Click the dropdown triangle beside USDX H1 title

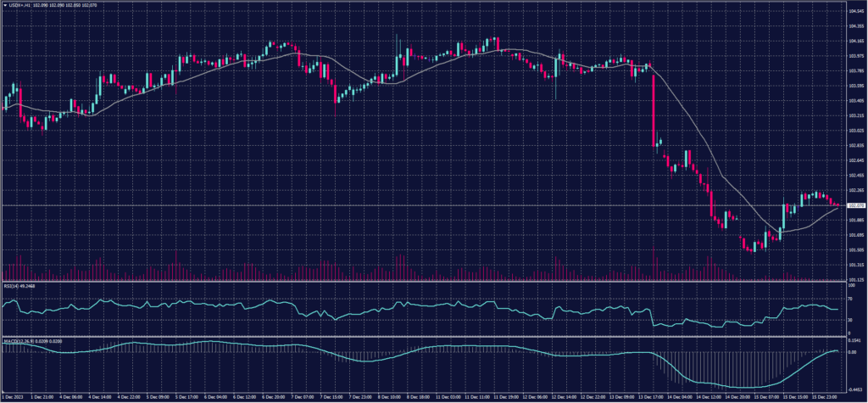[4, 4]
